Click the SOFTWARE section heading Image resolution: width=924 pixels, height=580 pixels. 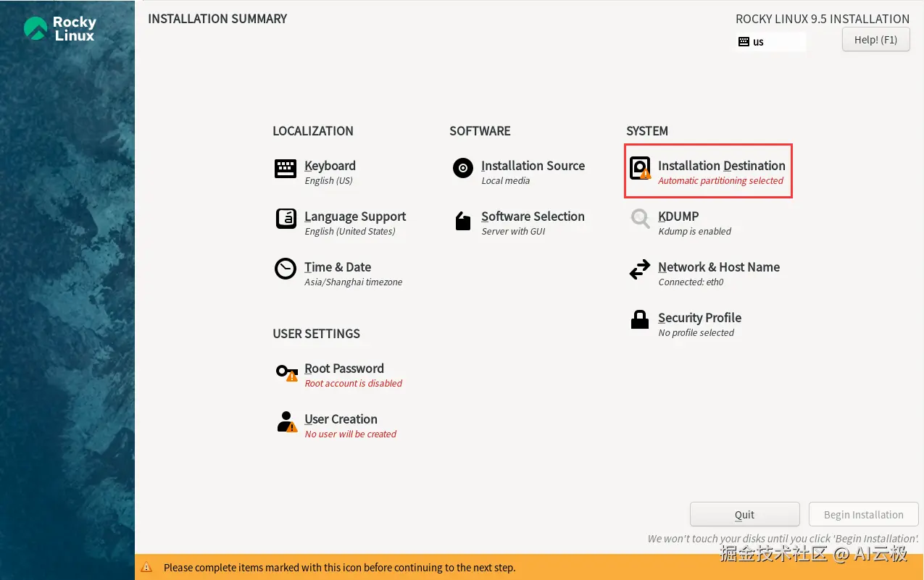[480, 131]
